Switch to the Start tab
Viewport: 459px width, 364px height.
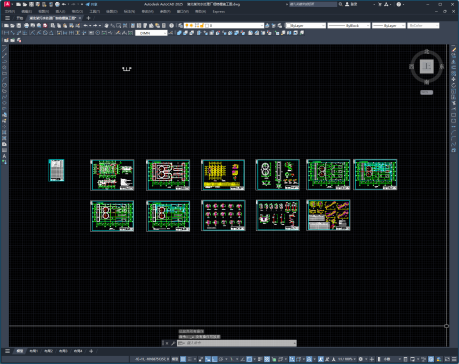[20, 18]
